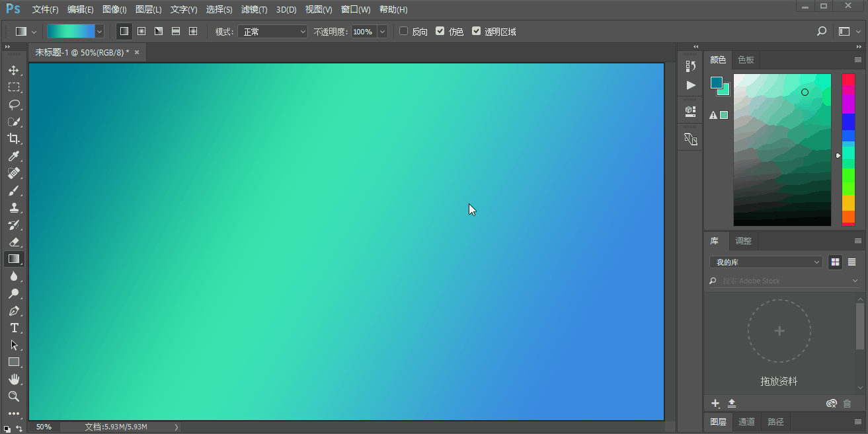The image size is (868, 434).
Task: Open the 我的库 library dropdown
Action: pos(766,262)
